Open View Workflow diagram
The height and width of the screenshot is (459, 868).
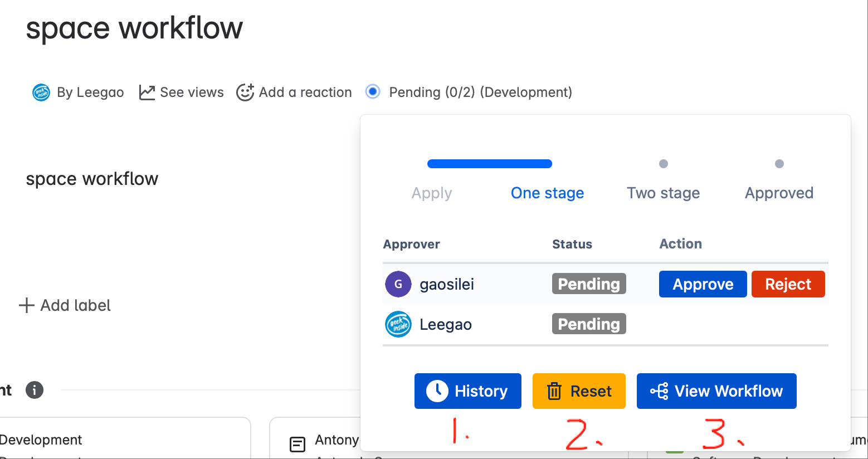click(716, 391)
